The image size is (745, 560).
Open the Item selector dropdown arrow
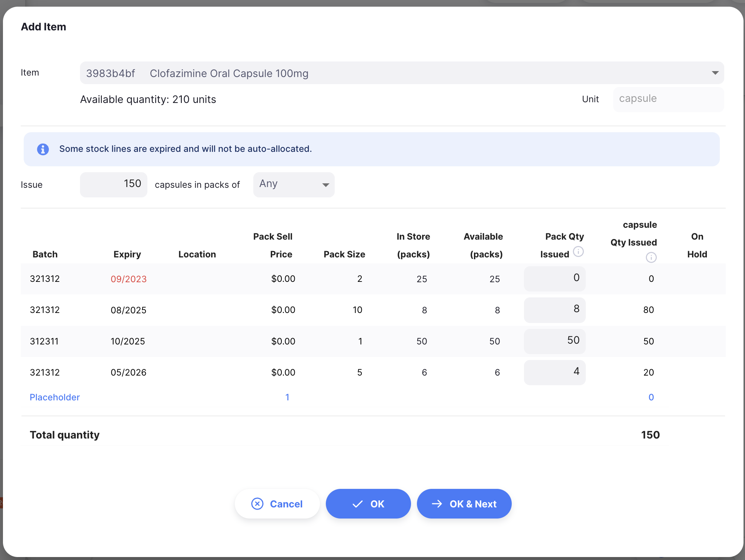point(715,73)
